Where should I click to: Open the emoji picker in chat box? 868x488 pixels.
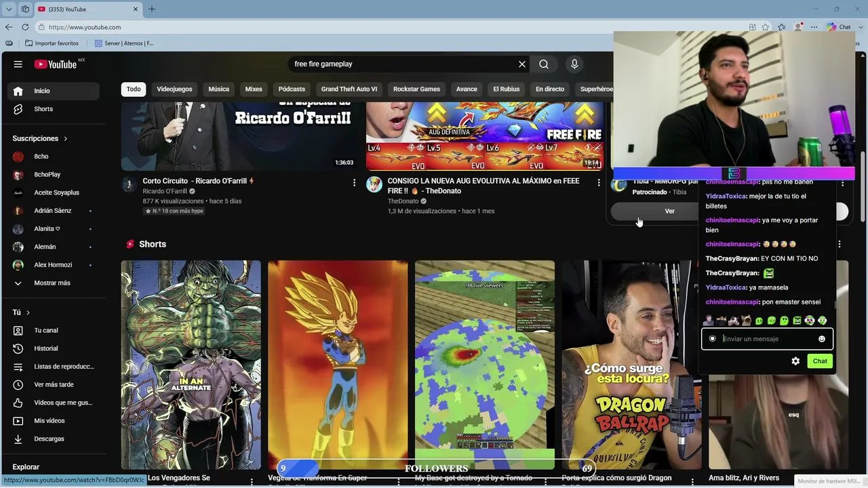pyautogui.click(x=822, y=339)
